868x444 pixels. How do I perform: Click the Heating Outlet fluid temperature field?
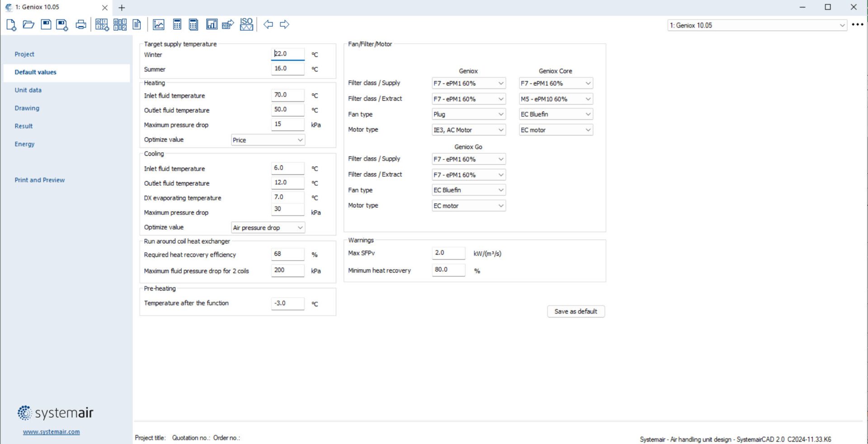(288, 110)
